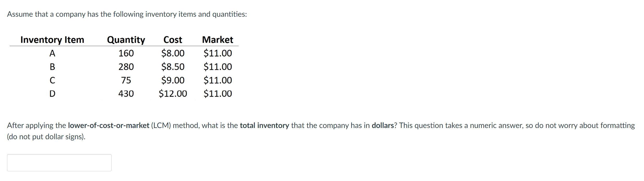Select inventory item C row label
This screenshot has width=644, height=181.
[53, 80]
